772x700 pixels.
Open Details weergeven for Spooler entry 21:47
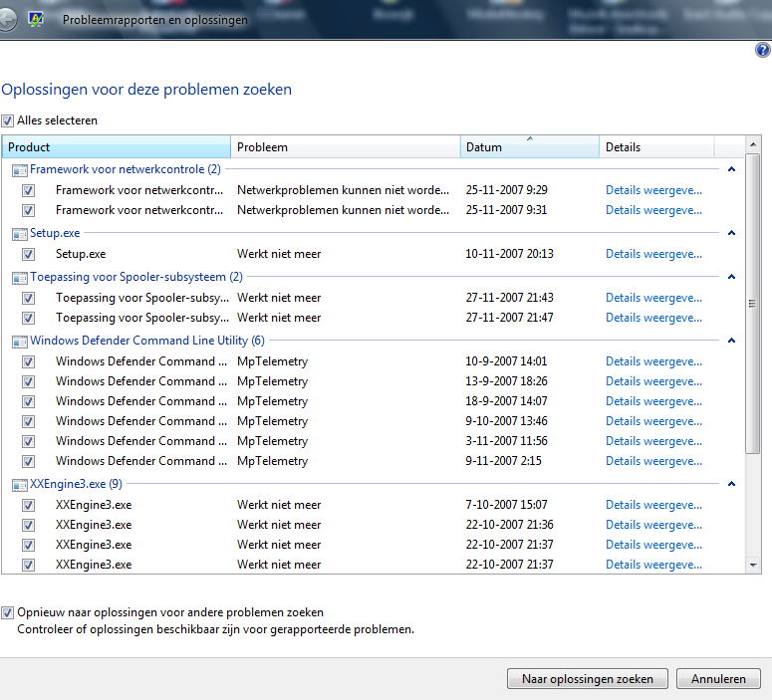[x=653, y=318]
